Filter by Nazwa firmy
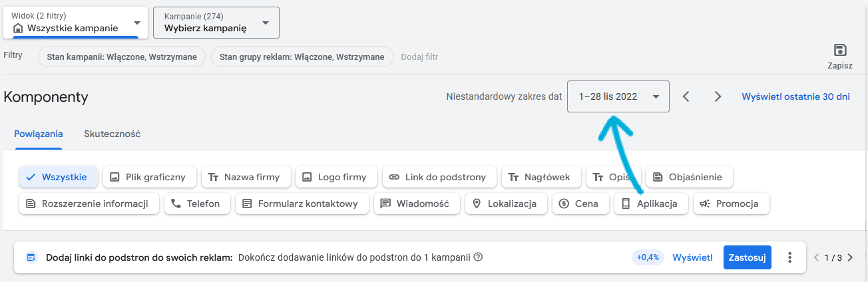This screenshot has width=868, height=282. pos(246,177)
